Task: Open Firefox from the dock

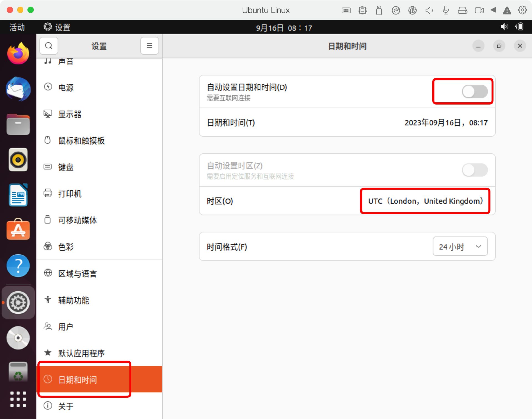Action: 18,53
